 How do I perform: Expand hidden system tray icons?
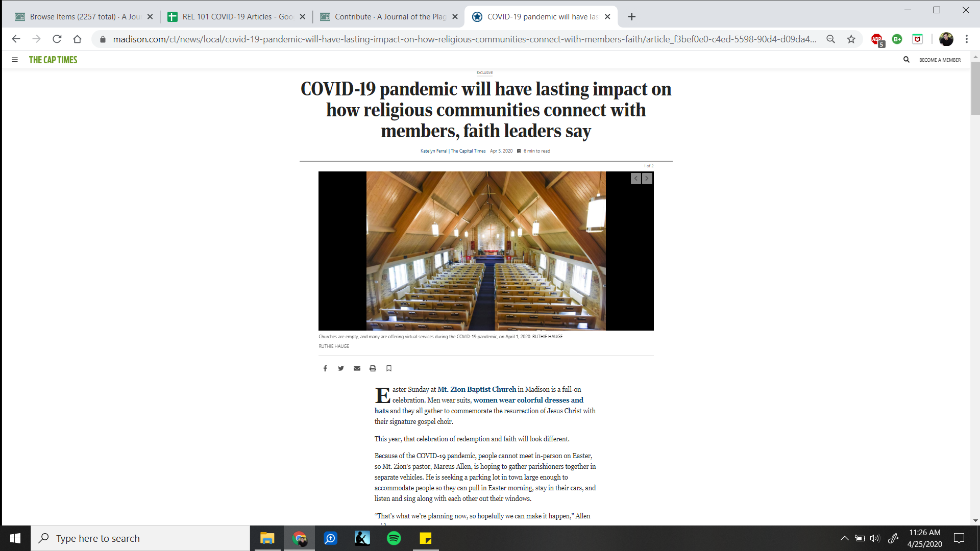point(844,538)
